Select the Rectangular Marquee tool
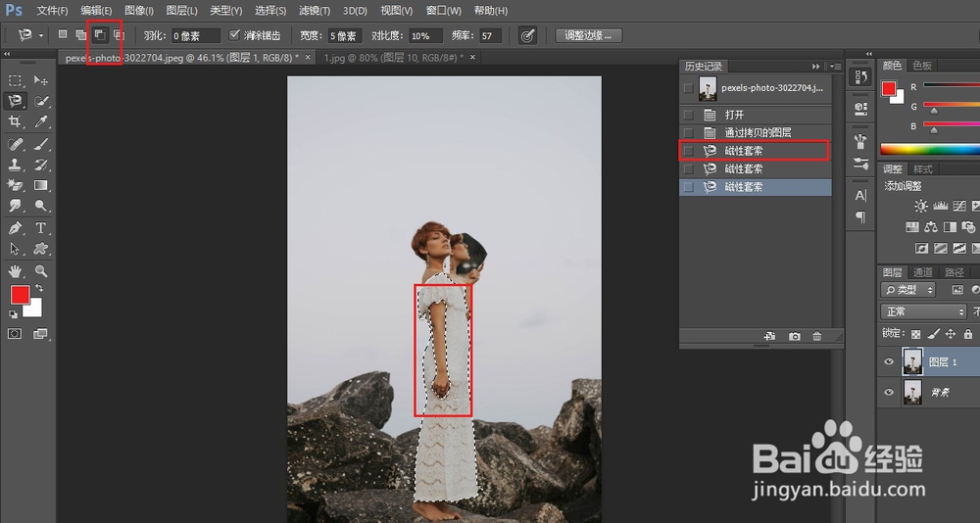This screenshot has width=980, height=523. click(x=15, y=80)
